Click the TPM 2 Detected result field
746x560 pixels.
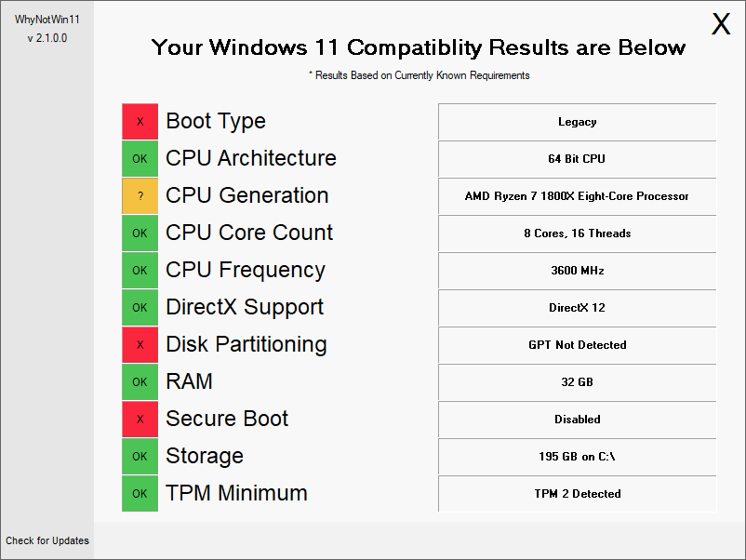pyautogui.click(x=577, y=494)
